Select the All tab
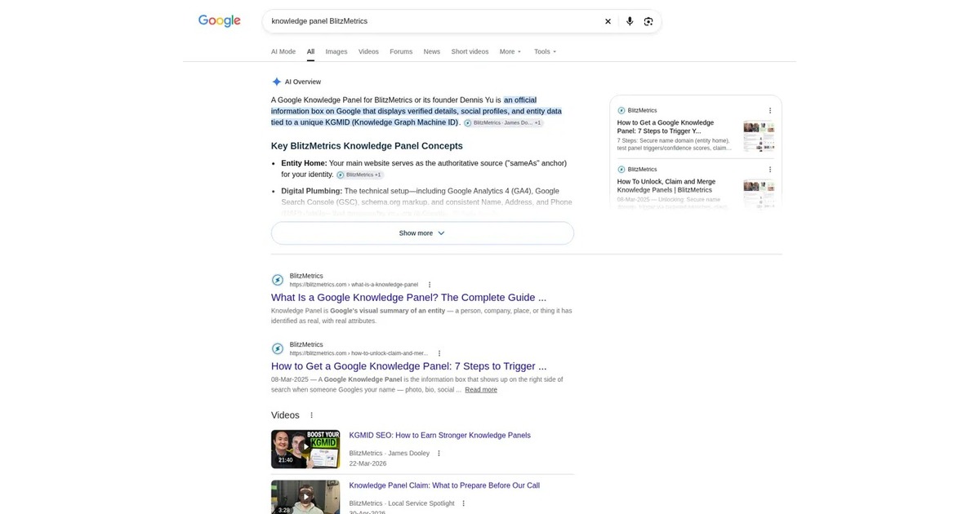Screen dimensions: 980x514 pos(310,51)
